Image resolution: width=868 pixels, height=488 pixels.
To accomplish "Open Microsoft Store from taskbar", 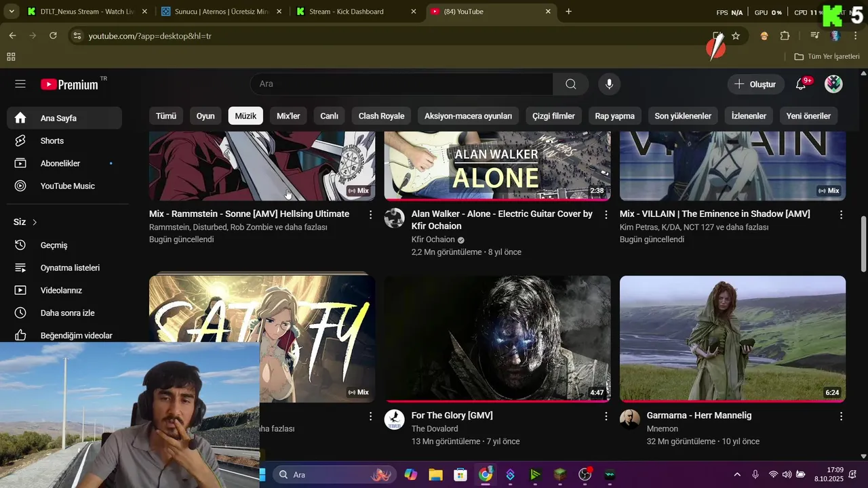I will click(x=460, y=474).
